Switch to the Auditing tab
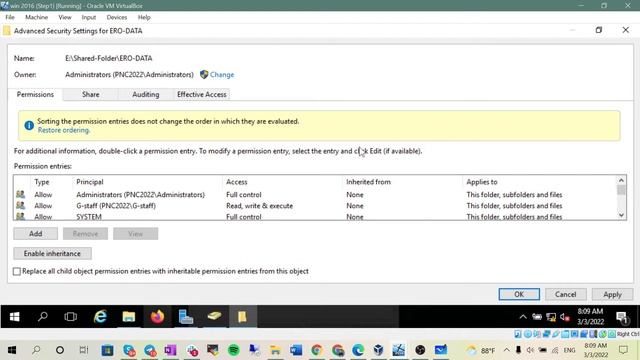This screenshot has width=640, height=360. coord(146,94)
